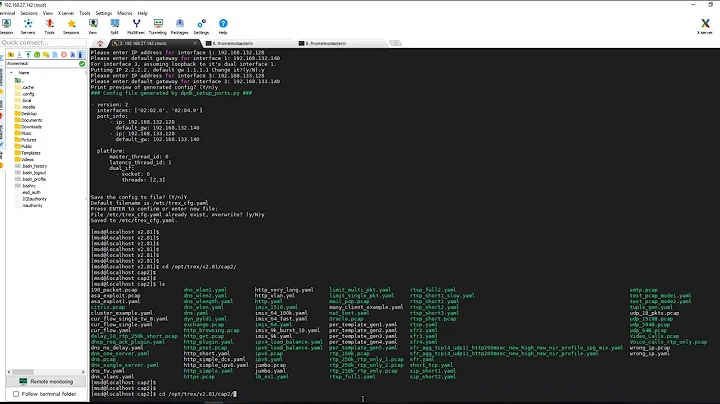Create a new file in SFTP toolbar
The image size is (720, 404).
point(55,55)
